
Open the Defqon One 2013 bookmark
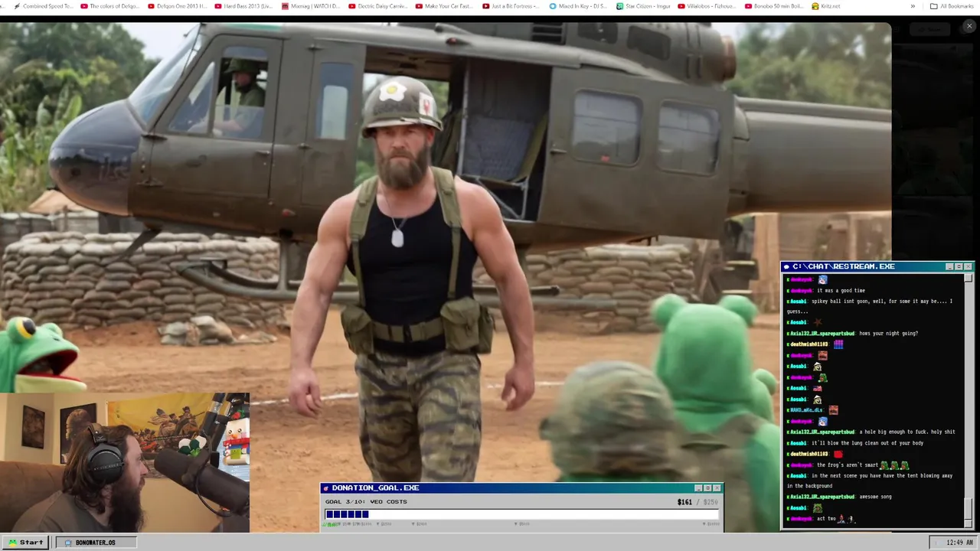pos(177,6)
